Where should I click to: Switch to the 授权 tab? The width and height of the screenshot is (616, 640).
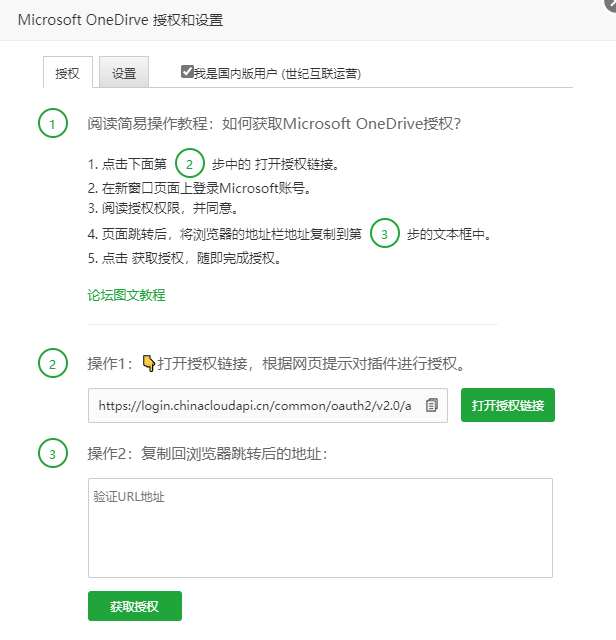(x=68, y=73)
